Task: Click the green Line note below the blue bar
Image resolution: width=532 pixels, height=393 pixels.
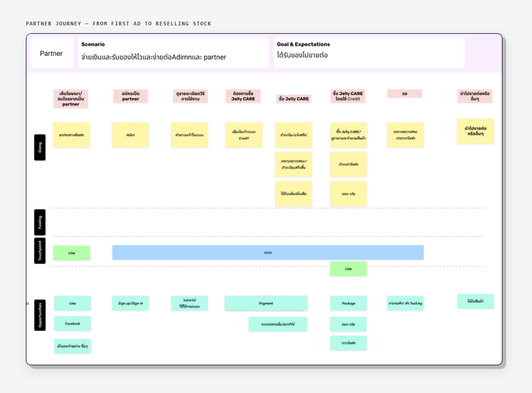Action: tap(349, 268)
